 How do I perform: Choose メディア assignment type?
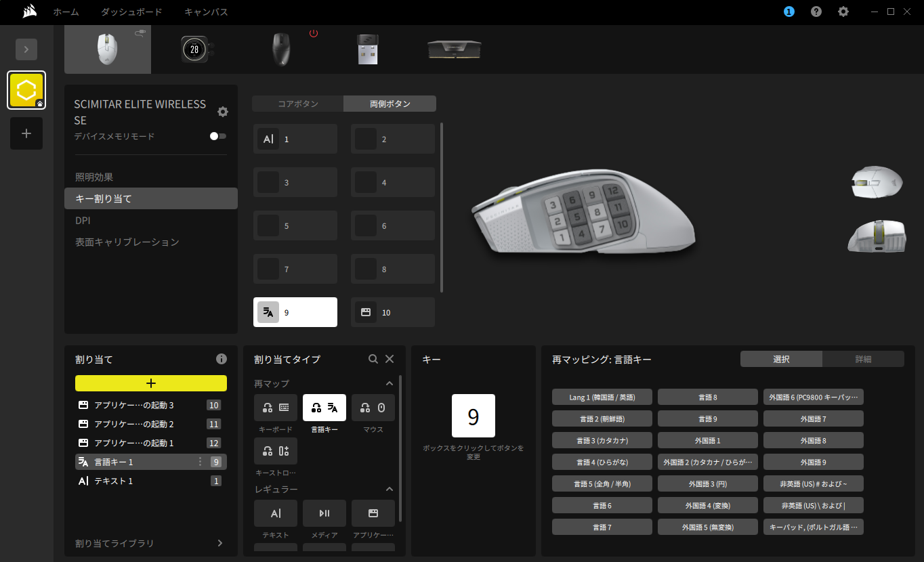click(x=324, y=513)
